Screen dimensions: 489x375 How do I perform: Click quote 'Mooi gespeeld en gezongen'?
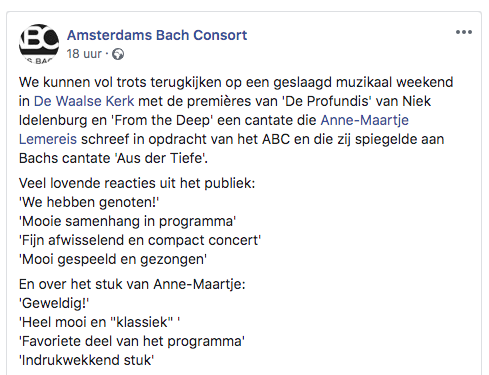[113, 259]
